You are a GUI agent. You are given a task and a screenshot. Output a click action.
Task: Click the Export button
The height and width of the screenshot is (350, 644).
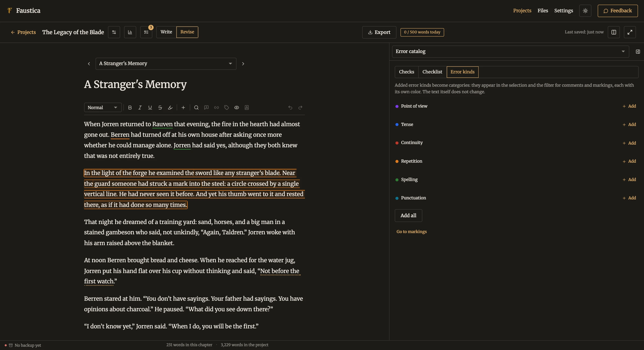click(379, 32)
